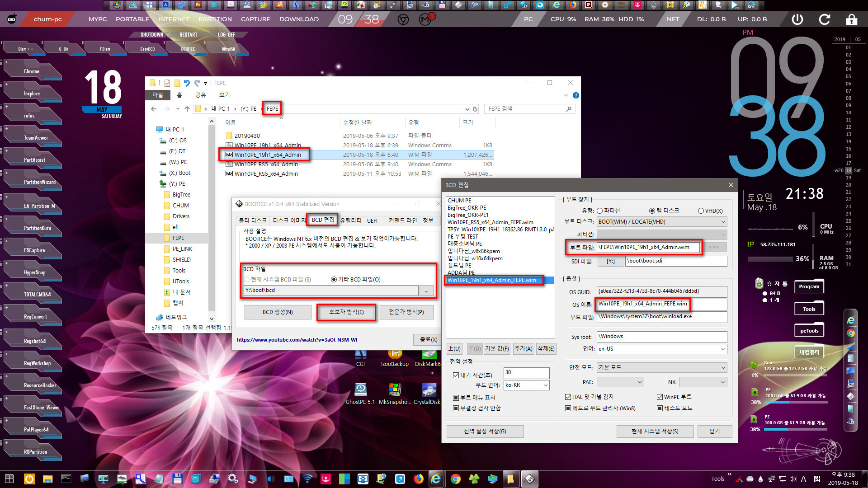The image size is (868, 488).
Task: Click Explorer back navigation arrow
Action: tap(154, 109)
